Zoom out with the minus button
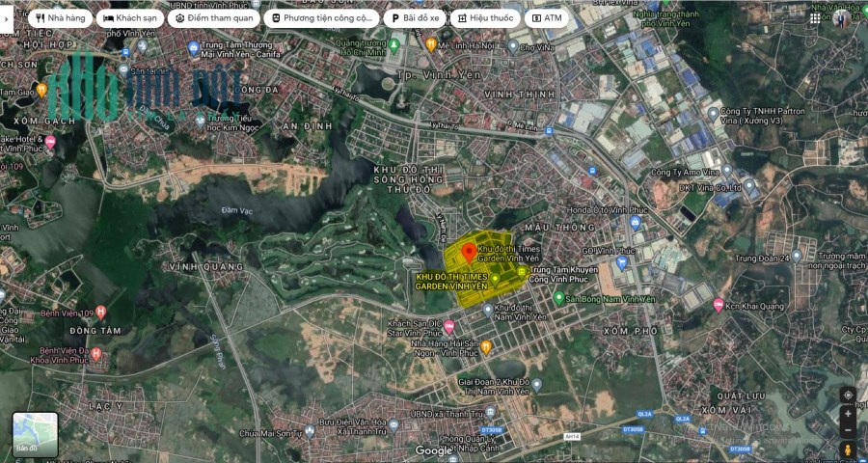The height and width of the screenshot is (463, 868). coord(848,430)
